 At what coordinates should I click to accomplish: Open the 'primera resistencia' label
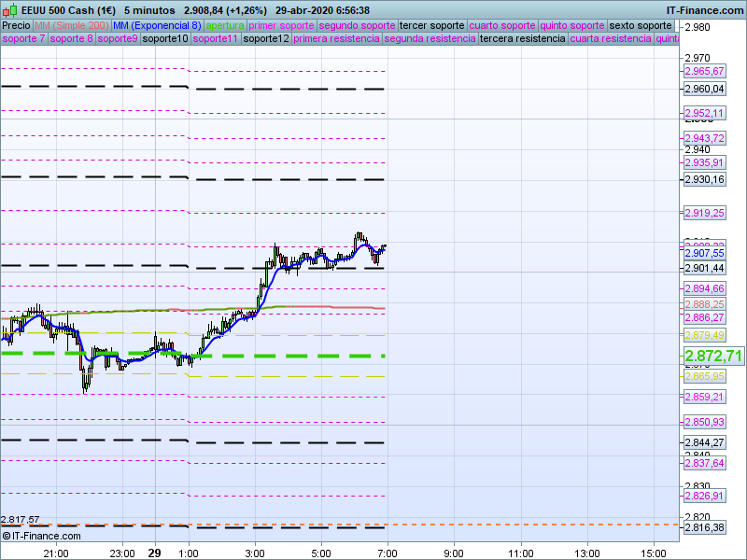pos(336,39)
